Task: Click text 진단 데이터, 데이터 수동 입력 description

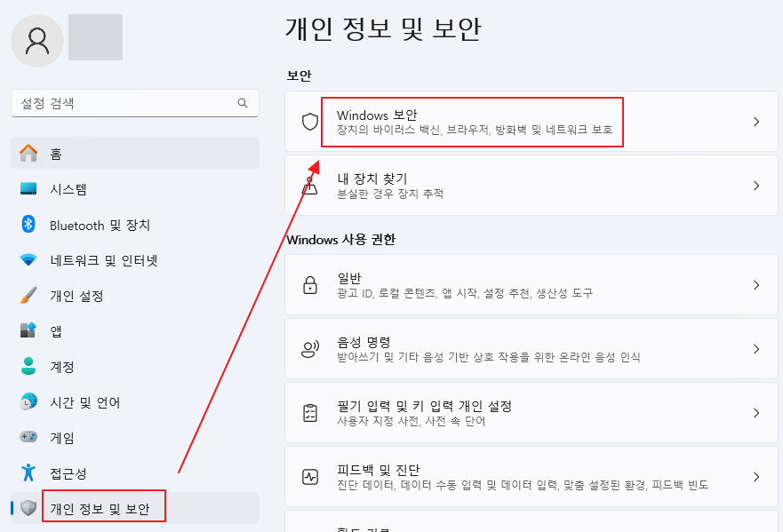Action: pyautogui.click(x=523, y=485)
